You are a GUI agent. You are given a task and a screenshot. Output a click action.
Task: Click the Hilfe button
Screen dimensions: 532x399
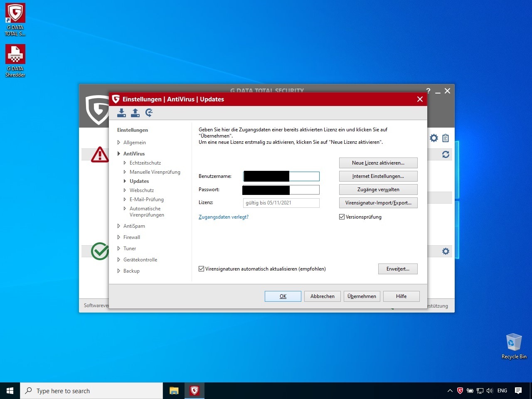tap(401, 296)
